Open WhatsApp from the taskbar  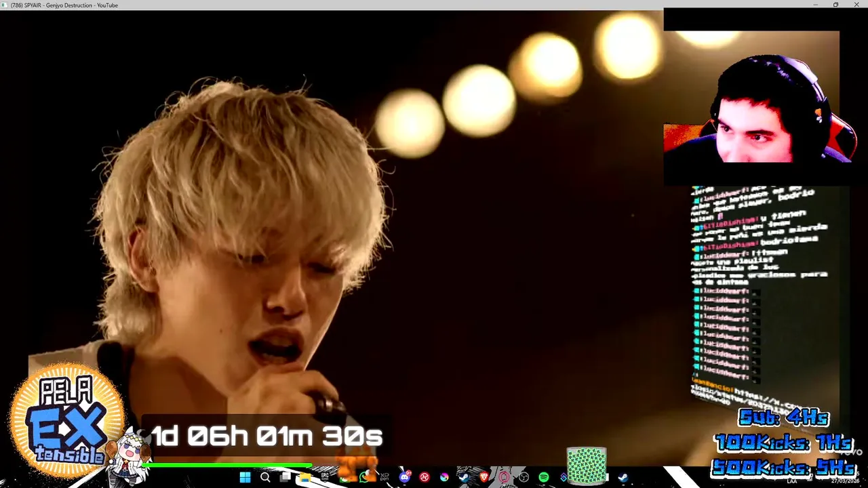click(364, 477)
